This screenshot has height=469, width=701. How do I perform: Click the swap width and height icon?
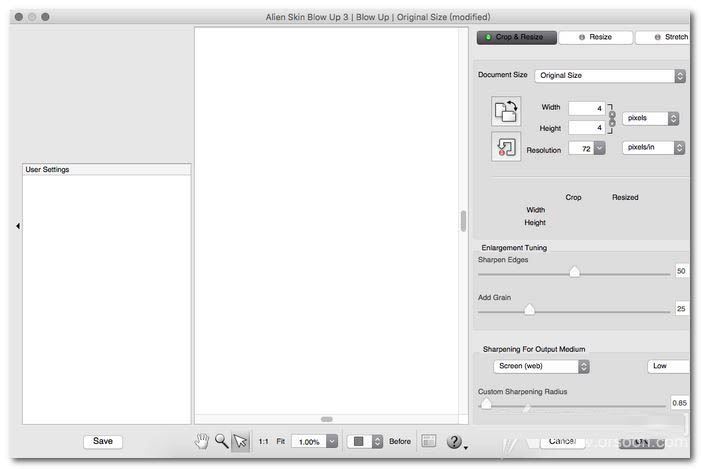506,111
